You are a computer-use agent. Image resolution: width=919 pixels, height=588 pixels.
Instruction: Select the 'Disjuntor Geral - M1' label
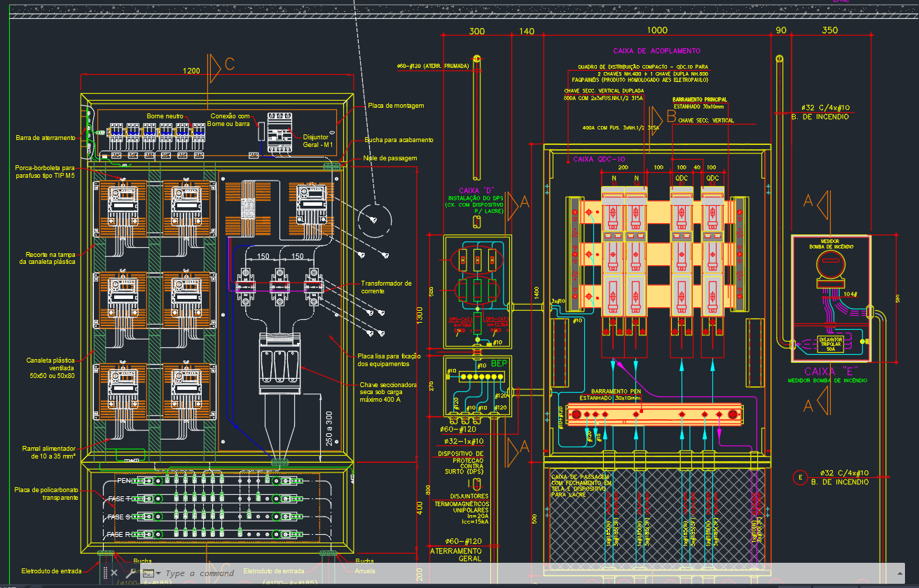pos(318,141)
